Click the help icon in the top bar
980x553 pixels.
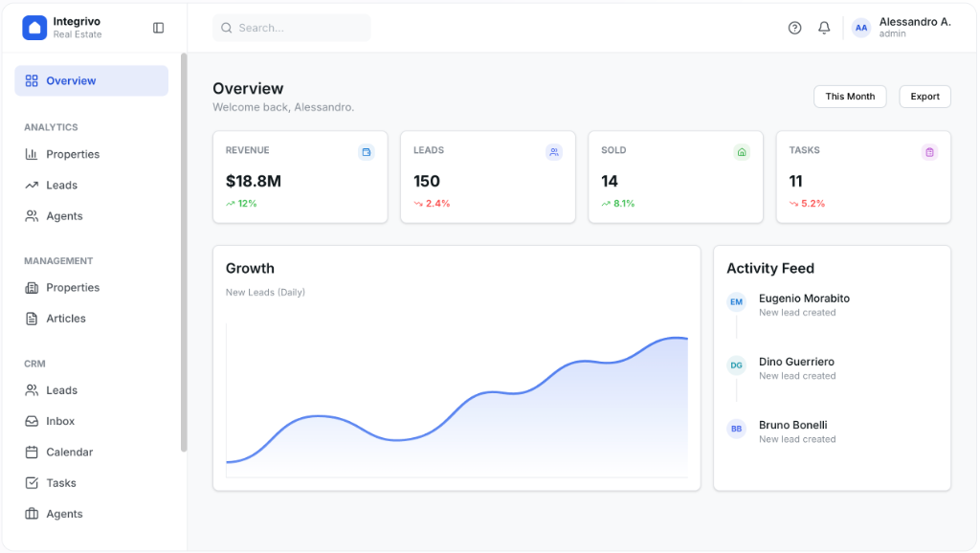point(794,28)
